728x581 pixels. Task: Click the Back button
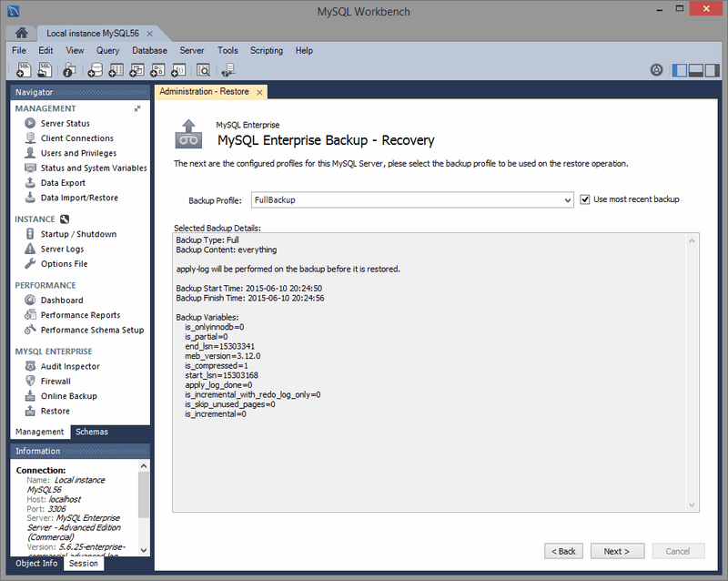[x=563, y=551]
